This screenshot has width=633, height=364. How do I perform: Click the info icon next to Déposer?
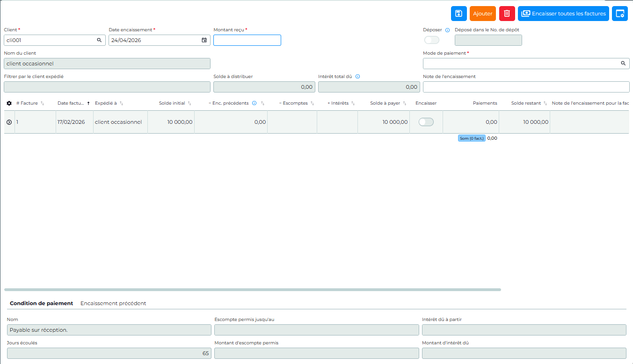point(447,30)
